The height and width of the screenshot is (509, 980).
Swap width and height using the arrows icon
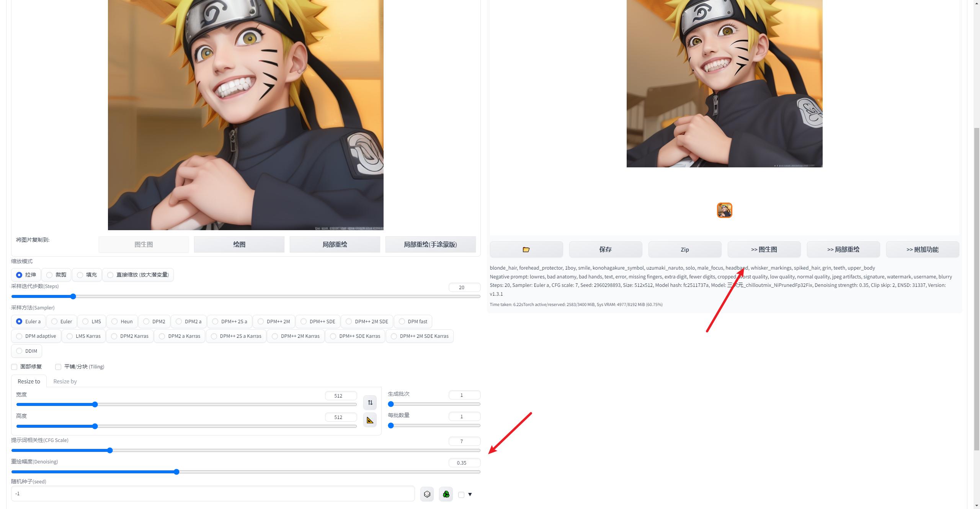click(x=369, y=403)
